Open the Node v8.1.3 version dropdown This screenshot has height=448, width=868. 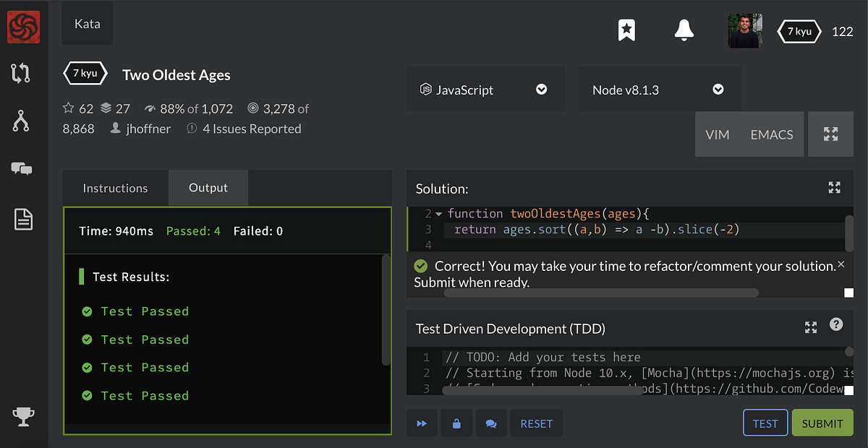pyautogui.click(x=660, y=90)
